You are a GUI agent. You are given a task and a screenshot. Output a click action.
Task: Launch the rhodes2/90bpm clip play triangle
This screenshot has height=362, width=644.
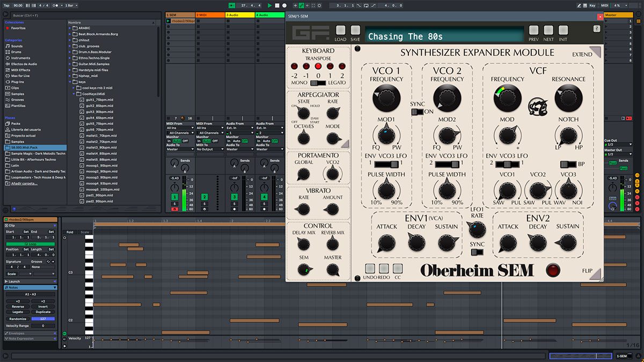point(169,21)
